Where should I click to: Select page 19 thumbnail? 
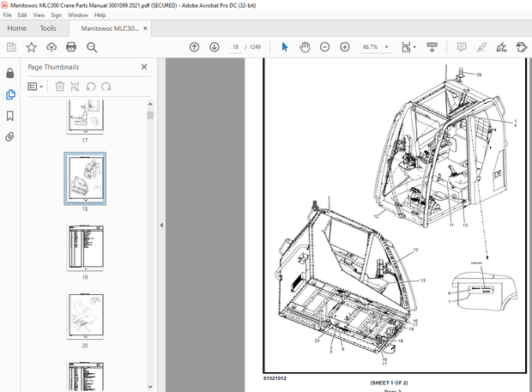[x=85, y=248]
